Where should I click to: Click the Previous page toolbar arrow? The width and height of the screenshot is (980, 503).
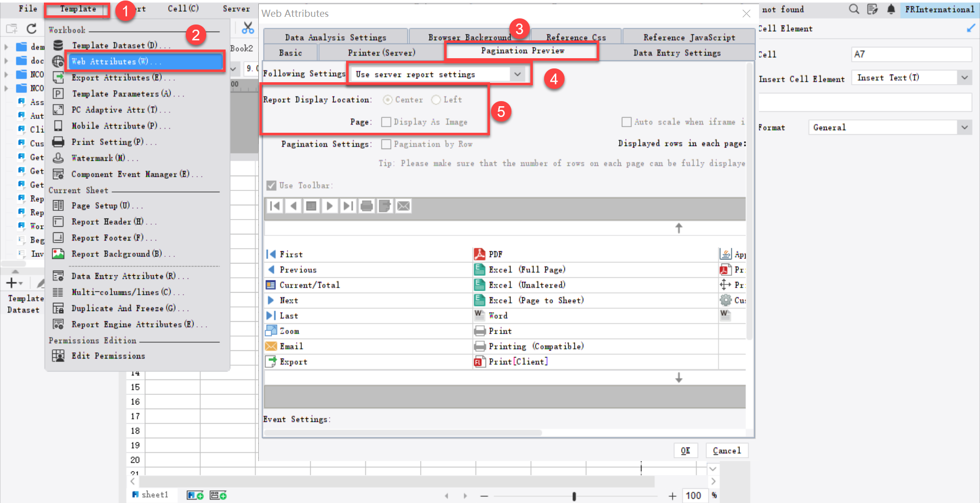[293, 206]
